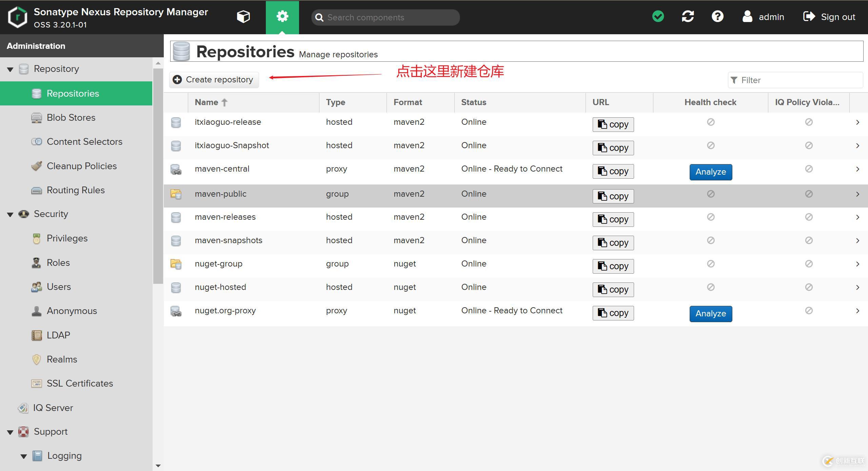Collapse the Support tree section
This screenshot has width=868, height=471.
point(10,432)
